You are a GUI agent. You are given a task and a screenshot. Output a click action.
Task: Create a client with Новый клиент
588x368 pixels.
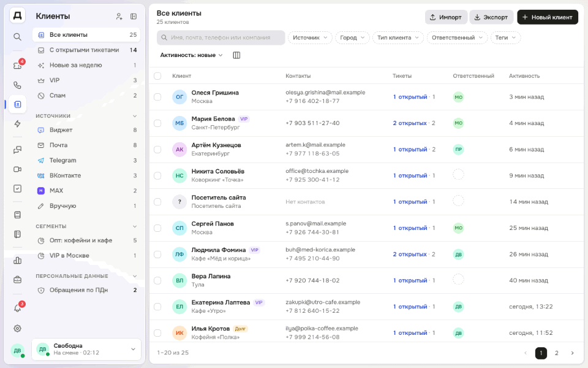point(548,17)
